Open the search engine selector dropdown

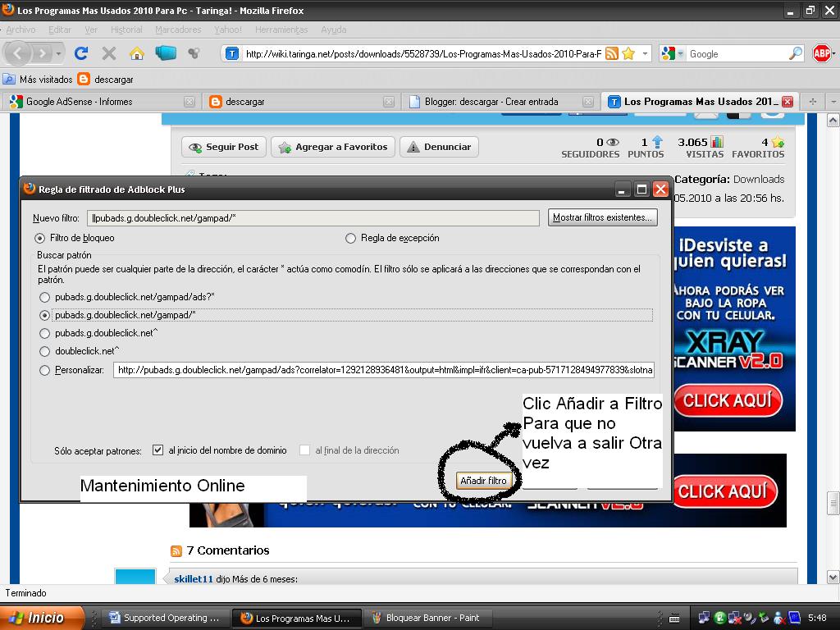[680, 53]
